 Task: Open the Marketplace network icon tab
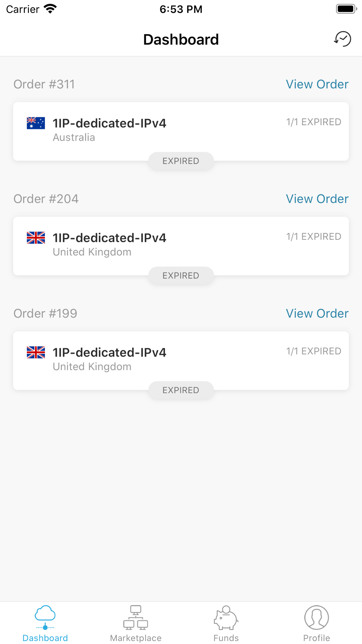136,617
